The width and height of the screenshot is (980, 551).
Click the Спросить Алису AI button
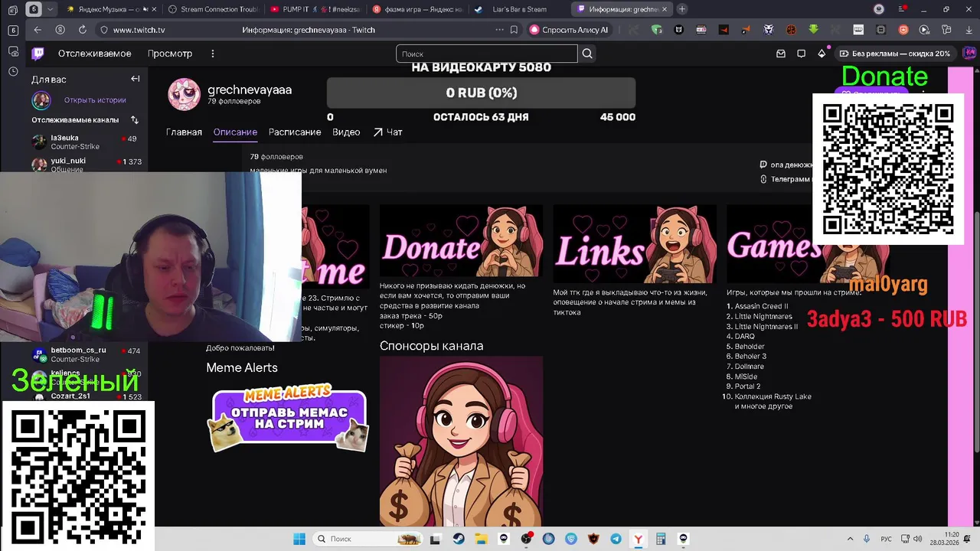coord(570,30)
